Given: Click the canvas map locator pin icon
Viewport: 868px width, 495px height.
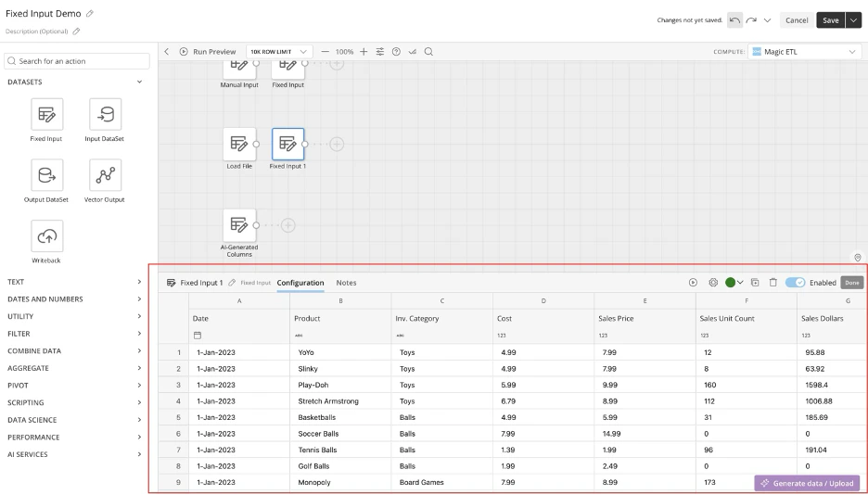Looking at the screenshot, I should tap(858, 257).
